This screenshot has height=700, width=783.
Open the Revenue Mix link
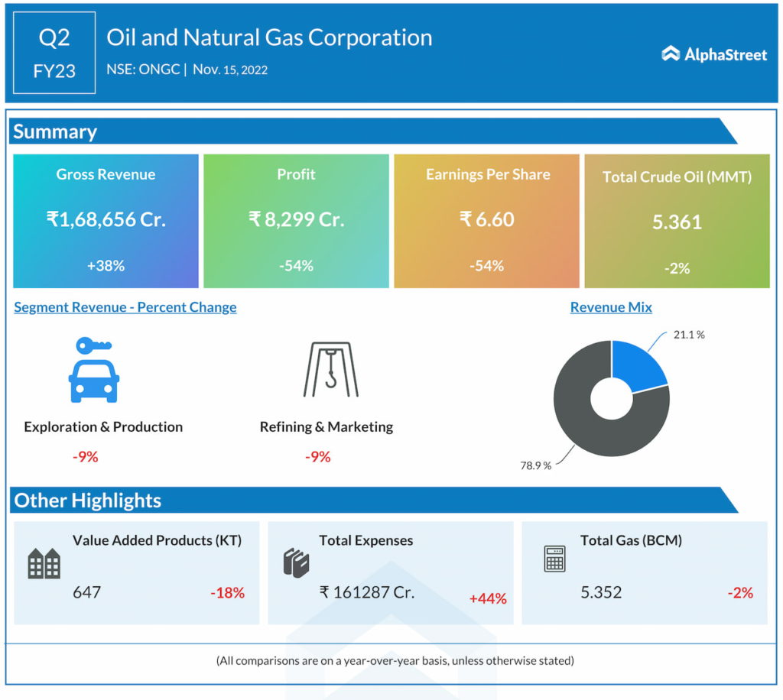(611, 307)
